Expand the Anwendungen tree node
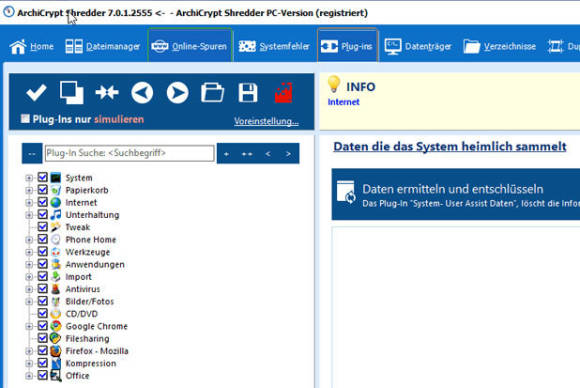This screenshot has width=580, height=388. pyautogui.click(x=29, y=264)
